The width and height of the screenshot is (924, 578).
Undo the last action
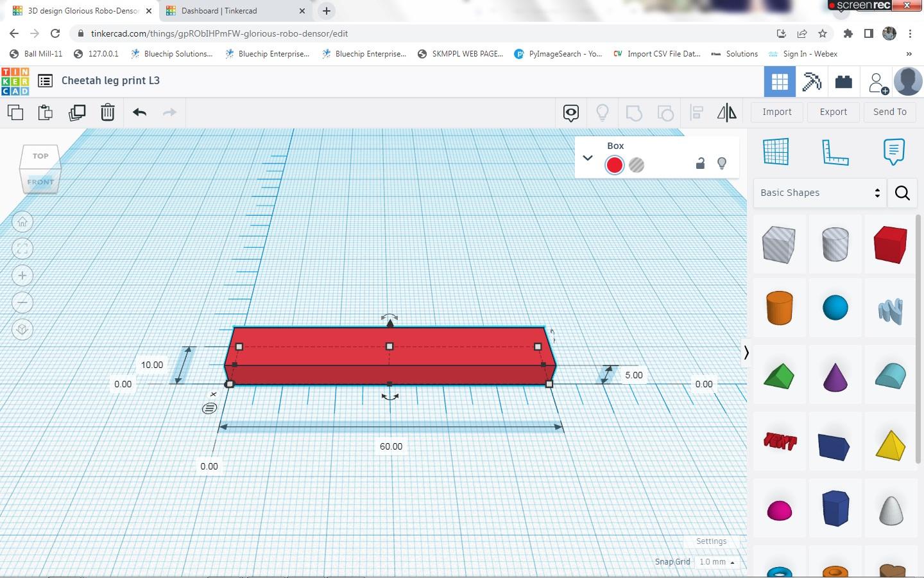pos(139,112)
